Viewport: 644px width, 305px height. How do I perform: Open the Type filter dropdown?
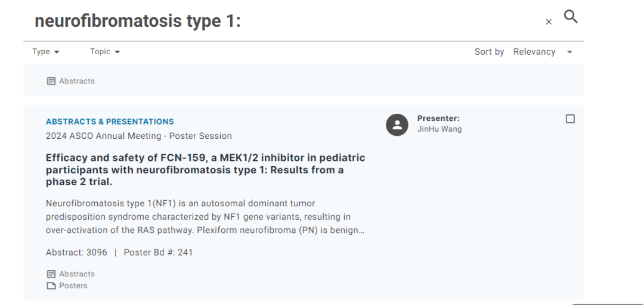tap(46, 52)
